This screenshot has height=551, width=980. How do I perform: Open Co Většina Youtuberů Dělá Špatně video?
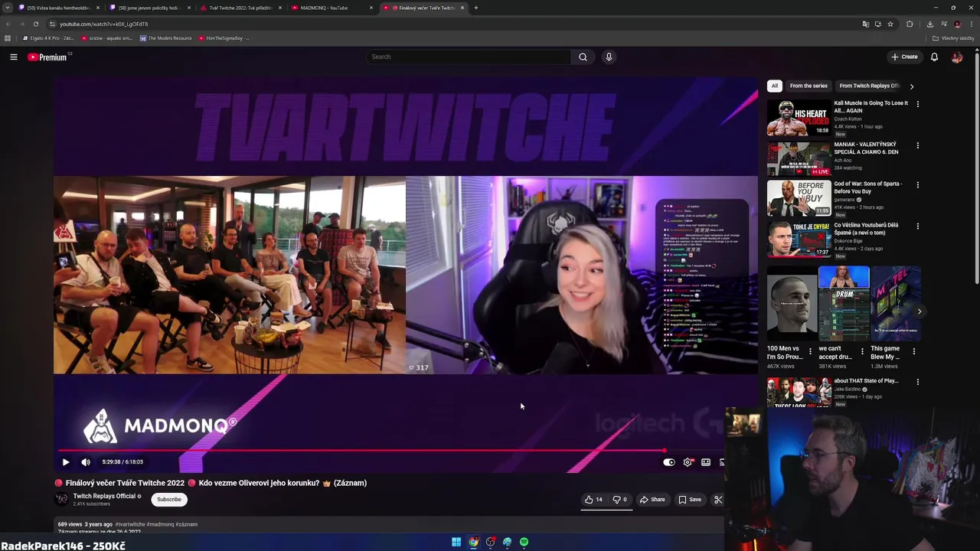799,240
